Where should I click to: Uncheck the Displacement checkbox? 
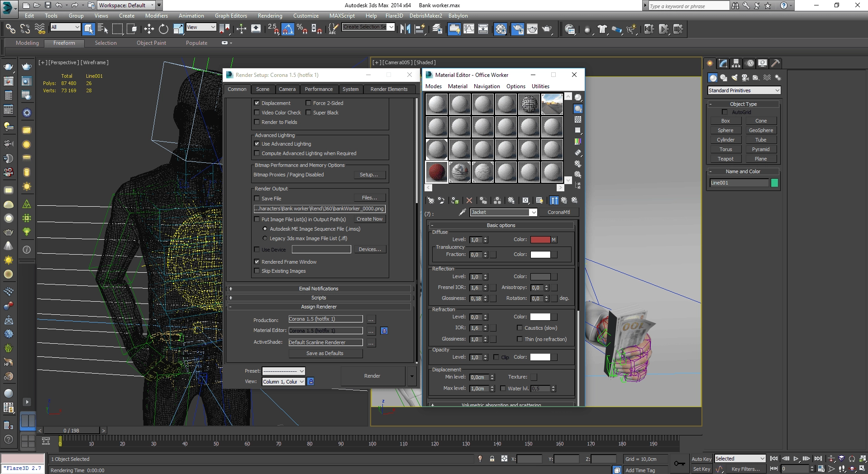click(x=257, y=103)
